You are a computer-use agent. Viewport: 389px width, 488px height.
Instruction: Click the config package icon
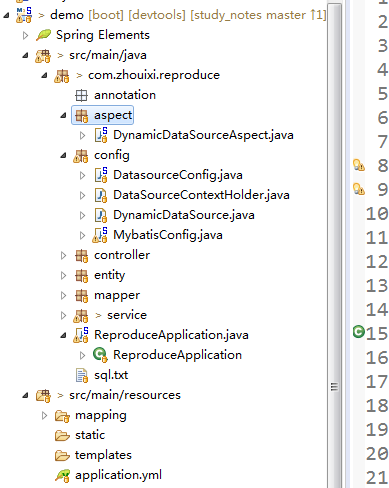tap(81, 156)
